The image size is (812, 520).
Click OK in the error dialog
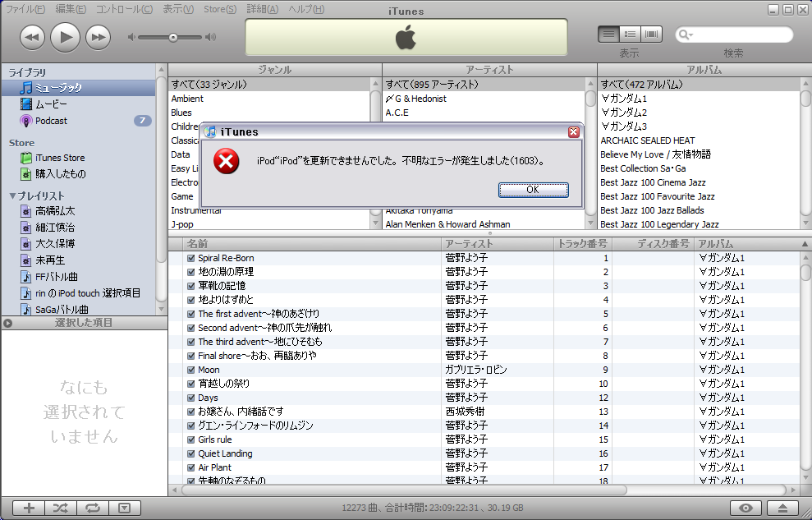(x=534, y=190)
